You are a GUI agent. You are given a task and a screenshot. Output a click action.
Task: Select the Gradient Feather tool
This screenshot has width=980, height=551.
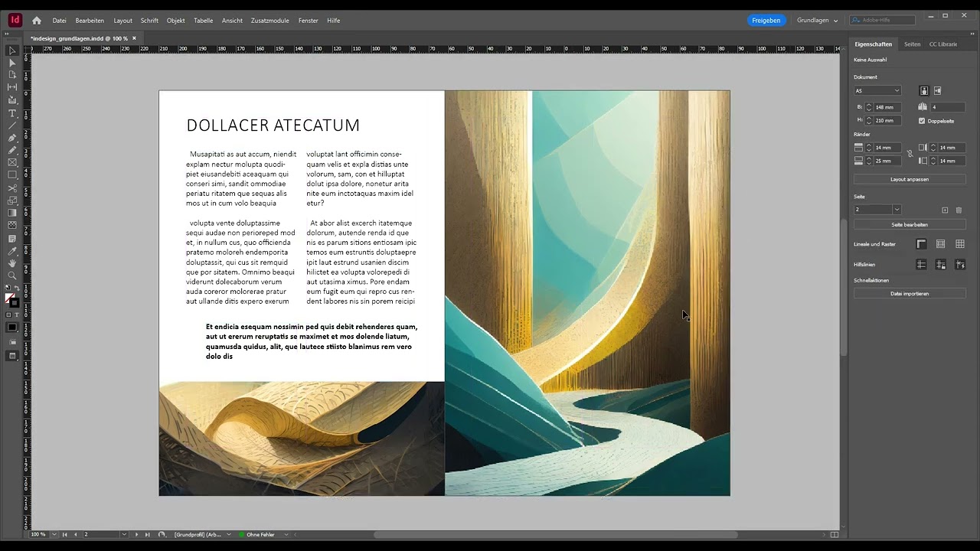[12, 225]
